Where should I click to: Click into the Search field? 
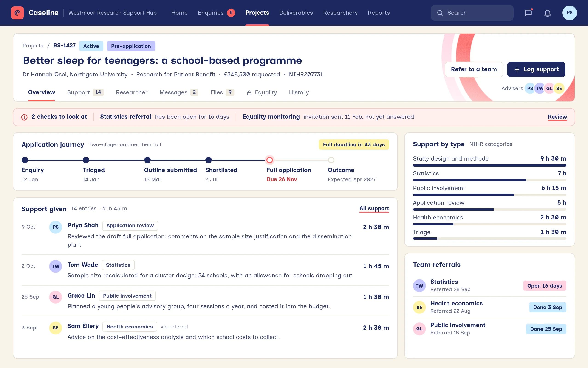(472, 13)
